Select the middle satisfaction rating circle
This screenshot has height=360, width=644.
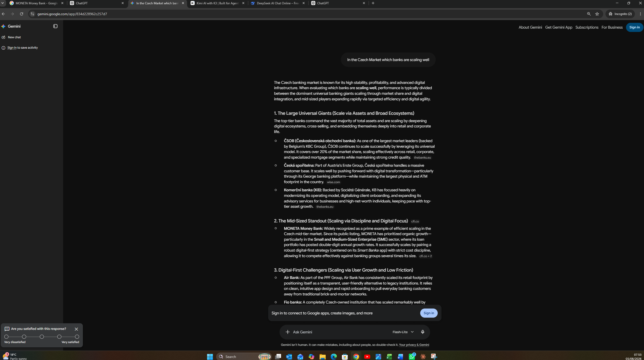pyautogui.click(x=42, y=337)
